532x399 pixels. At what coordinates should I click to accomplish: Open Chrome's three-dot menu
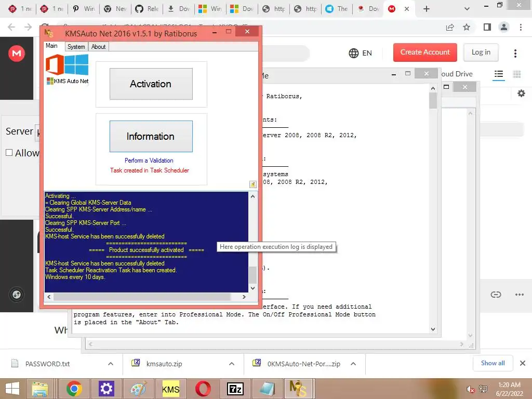pyautogui.click(x=521, y=27)
